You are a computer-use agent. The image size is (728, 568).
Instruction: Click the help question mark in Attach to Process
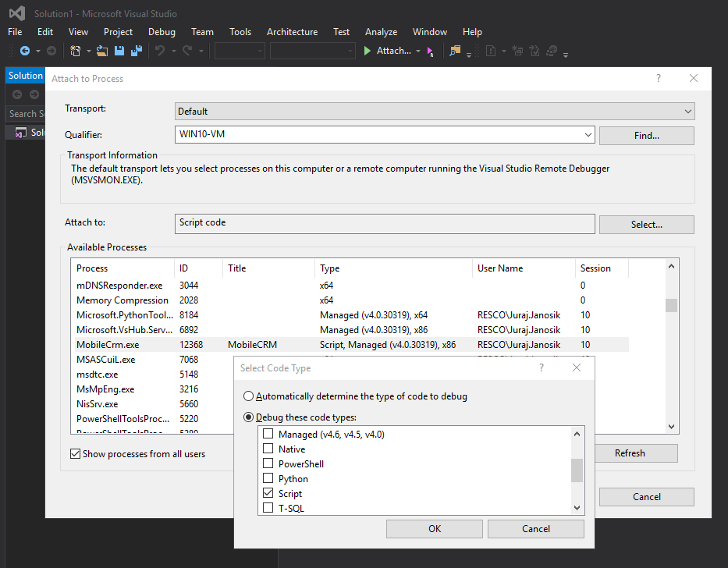pos(659,78)
